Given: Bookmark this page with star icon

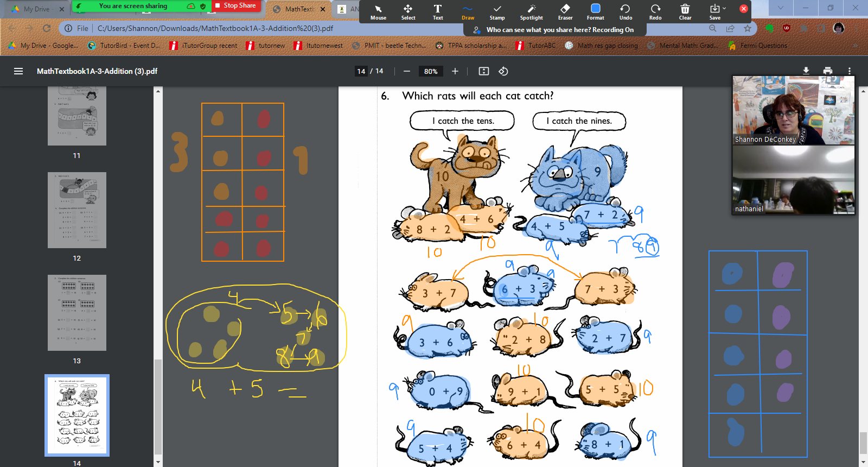Looking at the screenshot, I should pyautogui.click(x=748, y=28).
